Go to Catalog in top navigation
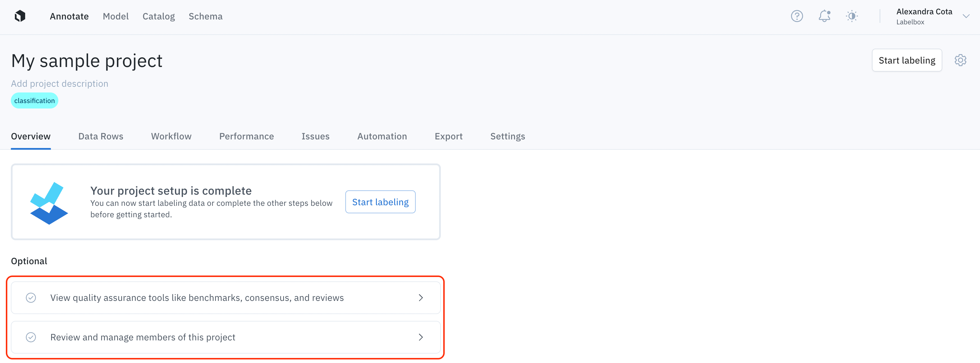This screenshot has width=980, height=363. pyautogui.click(x=159, y=16)
